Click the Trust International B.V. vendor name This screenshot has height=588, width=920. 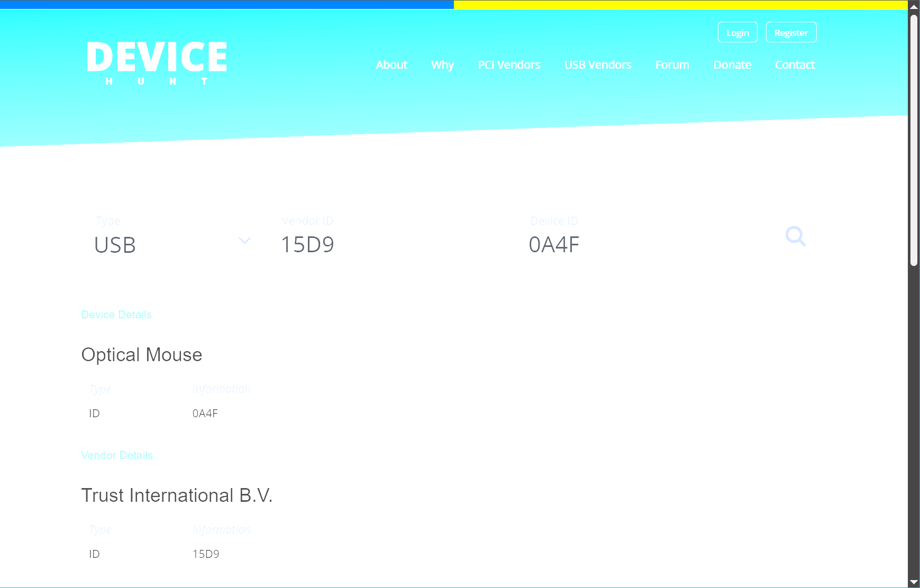coord(177,495)
